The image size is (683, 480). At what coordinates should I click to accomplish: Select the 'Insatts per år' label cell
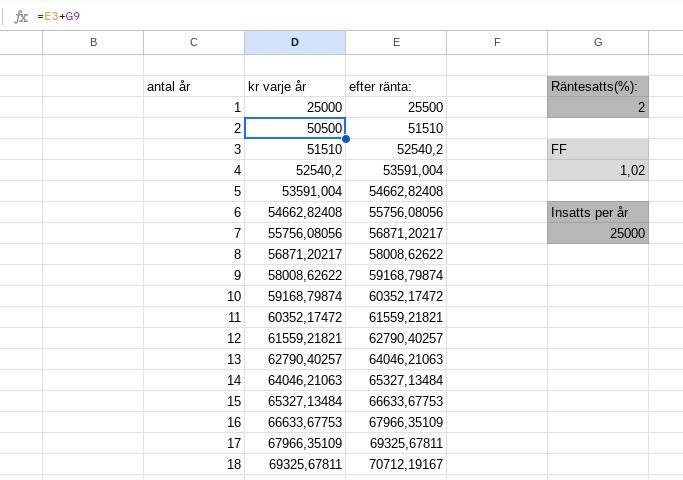[598, 212]
